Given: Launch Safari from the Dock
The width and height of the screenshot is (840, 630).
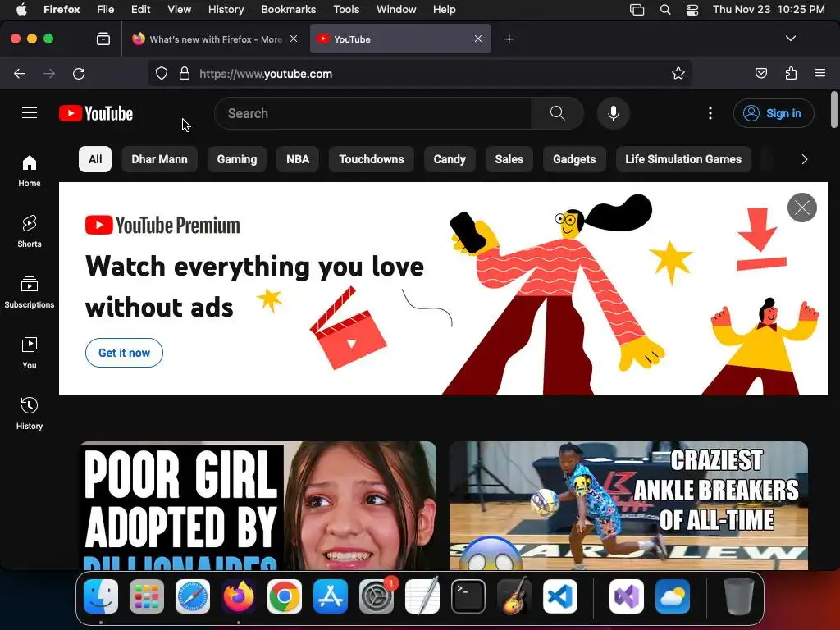Looking at the screenshot, I should pos(192,596).
